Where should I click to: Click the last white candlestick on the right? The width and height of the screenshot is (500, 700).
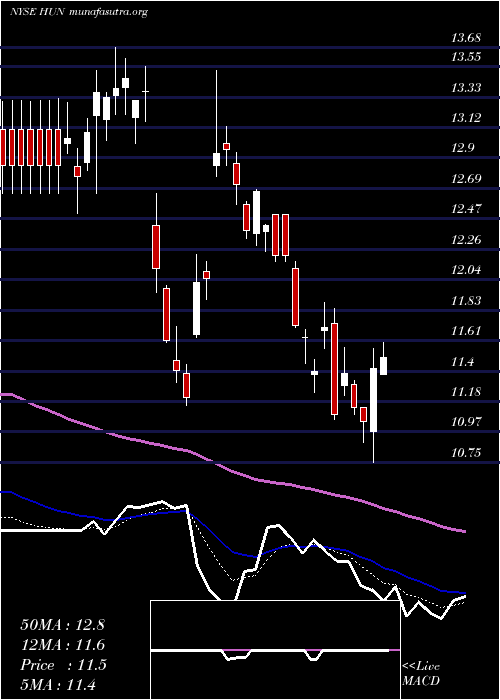(x=383, y=366)
